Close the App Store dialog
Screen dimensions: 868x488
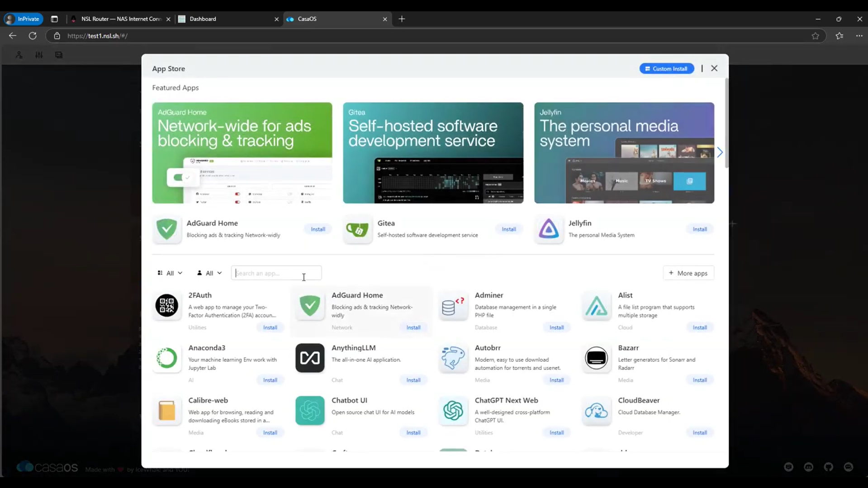click(x=714, y=68)
